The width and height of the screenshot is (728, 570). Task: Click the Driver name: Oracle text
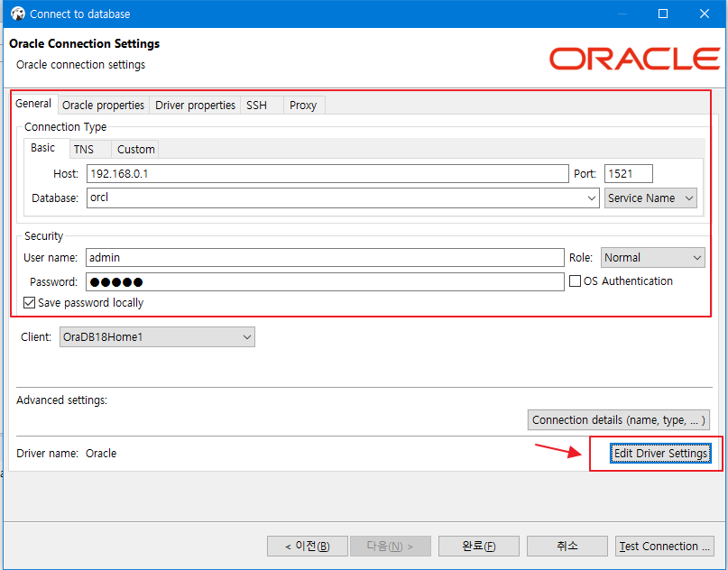[x=67, y=454]
